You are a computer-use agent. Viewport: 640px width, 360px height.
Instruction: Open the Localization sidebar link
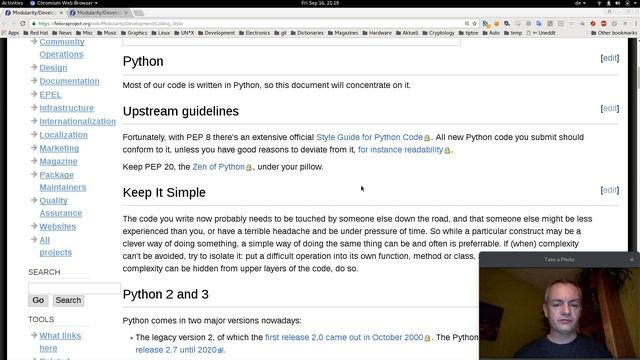click(63, 135)
